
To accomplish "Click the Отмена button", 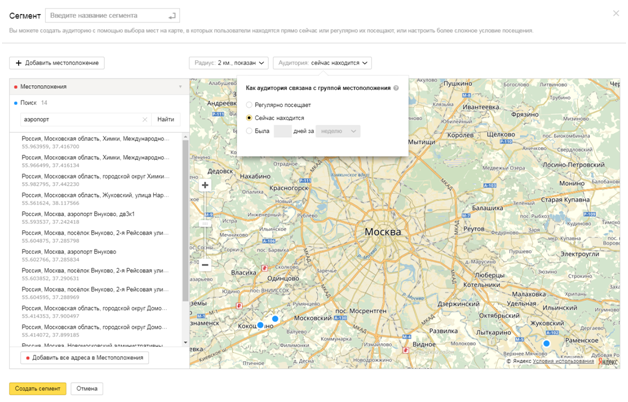I will pyautogui.click(x=87, y=388).
